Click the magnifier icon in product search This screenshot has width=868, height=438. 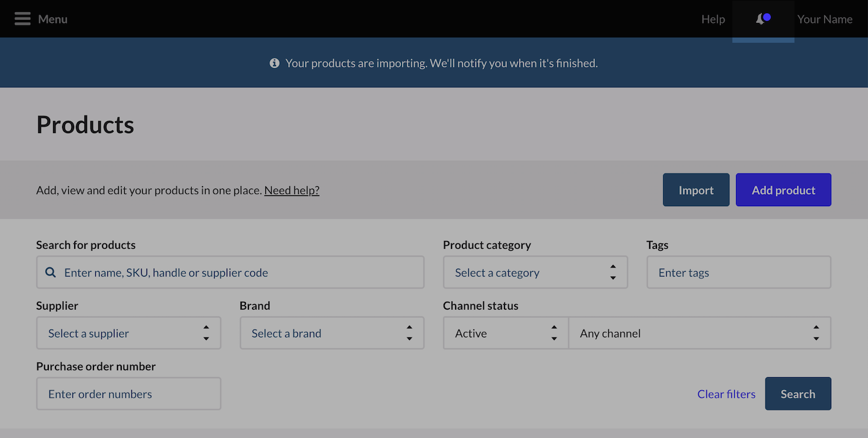tap(51, 273)
